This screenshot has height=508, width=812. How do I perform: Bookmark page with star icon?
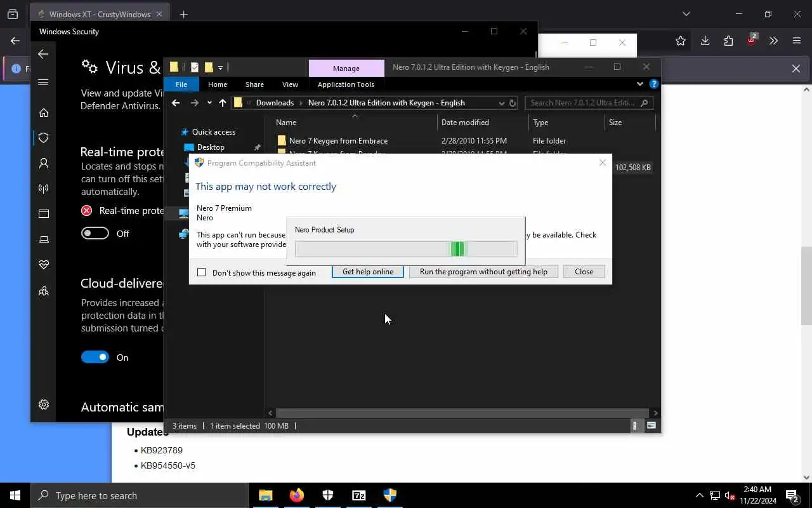(681, 41)
